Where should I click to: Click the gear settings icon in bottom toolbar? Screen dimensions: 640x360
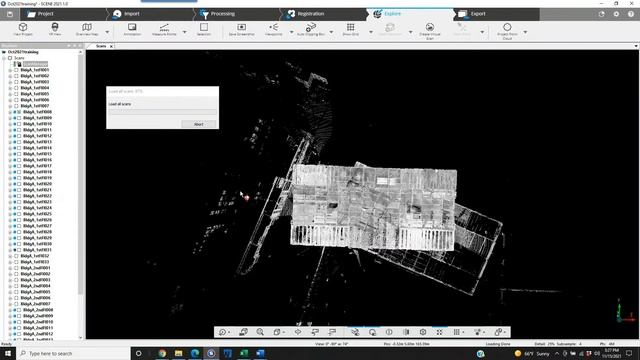[x=423, y=332]
